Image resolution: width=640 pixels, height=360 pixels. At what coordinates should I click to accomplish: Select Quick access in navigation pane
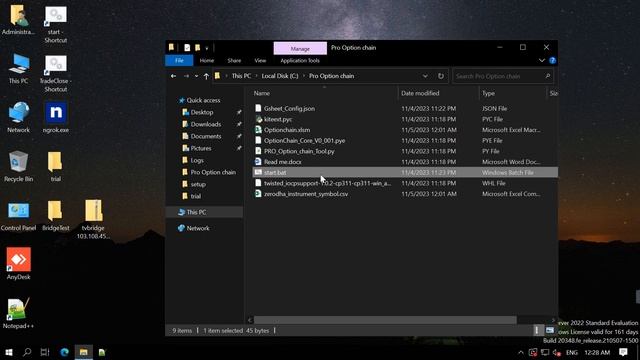203,100
